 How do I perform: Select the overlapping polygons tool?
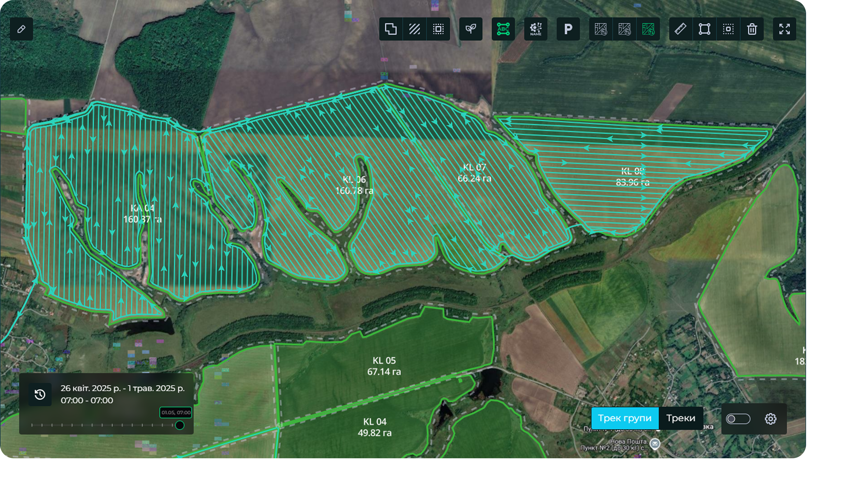click(391, 29)
